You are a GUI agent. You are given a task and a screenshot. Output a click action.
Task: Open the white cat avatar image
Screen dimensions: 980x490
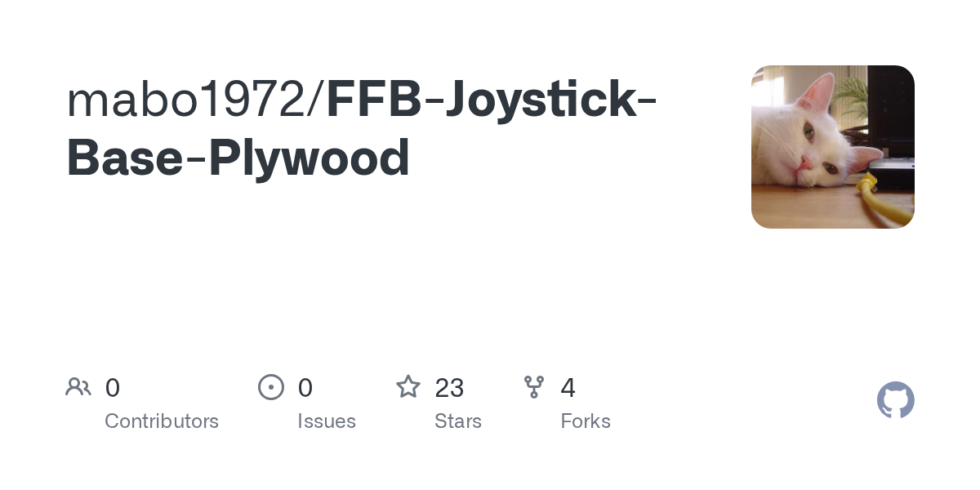coord(832,147)
